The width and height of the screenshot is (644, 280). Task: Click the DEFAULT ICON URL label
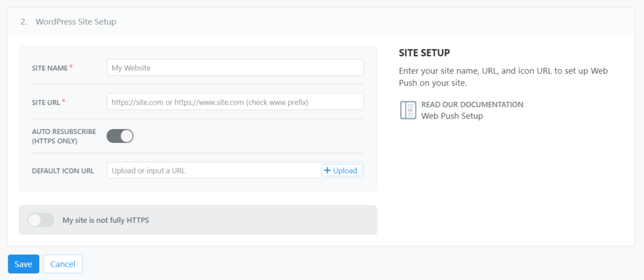click(x=63, y=171)
